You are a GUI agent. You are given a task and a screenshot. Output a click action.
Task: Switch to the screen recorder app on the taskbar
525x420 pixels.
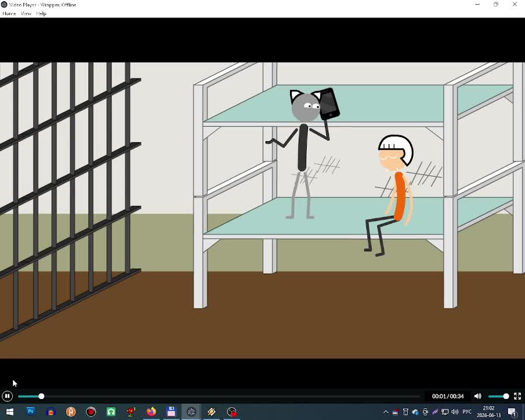232,412
